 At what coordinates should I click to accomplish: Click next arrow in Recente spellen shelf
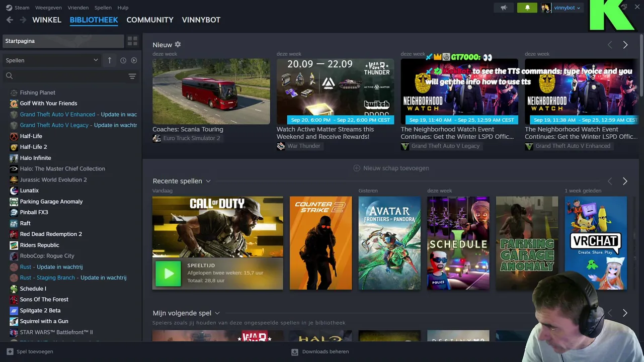[625, 181]
